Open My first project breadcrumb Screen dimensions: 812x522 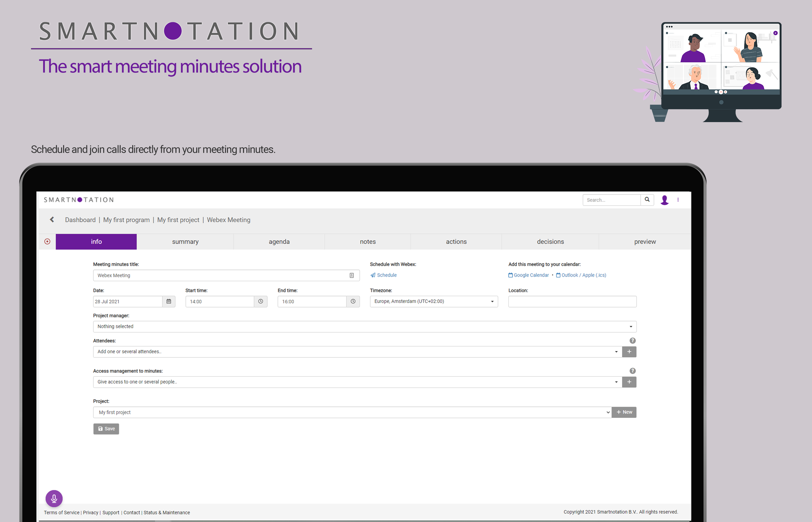pos(178,220)
